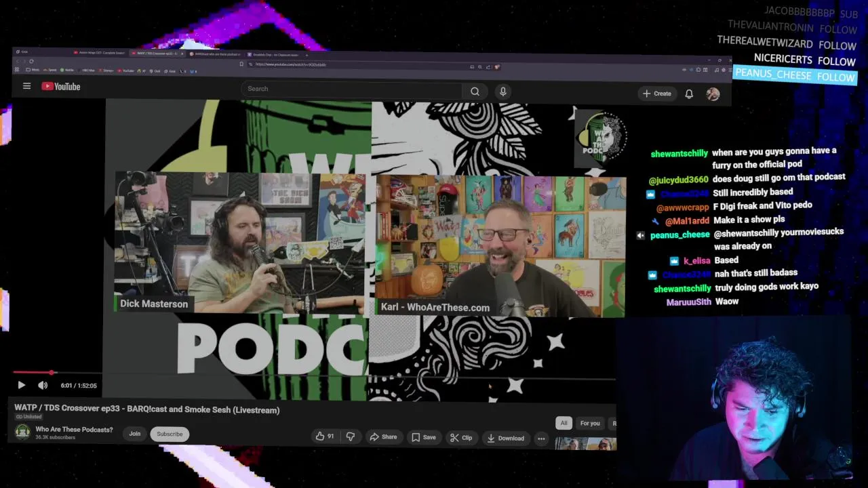Click the badge icon beside k_elisa
This screenshot has width=868, height=488.
point(674,261)
